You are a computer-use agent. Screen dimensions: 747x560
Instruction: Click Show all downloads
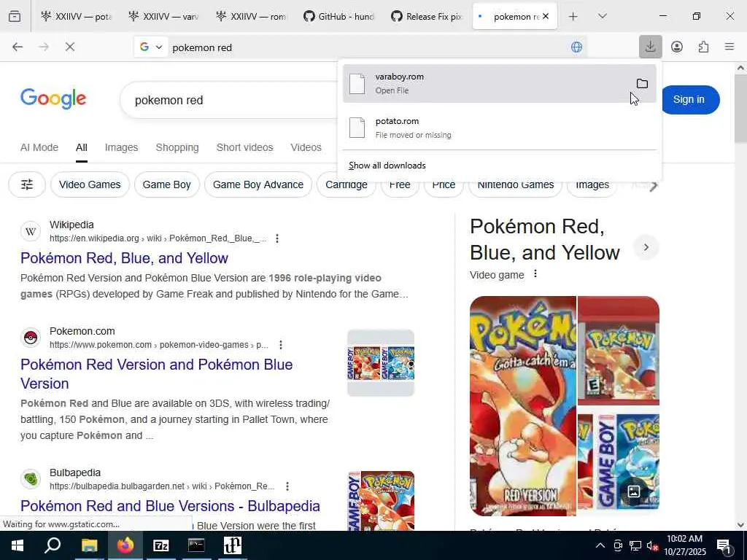(x=387, y=166)
